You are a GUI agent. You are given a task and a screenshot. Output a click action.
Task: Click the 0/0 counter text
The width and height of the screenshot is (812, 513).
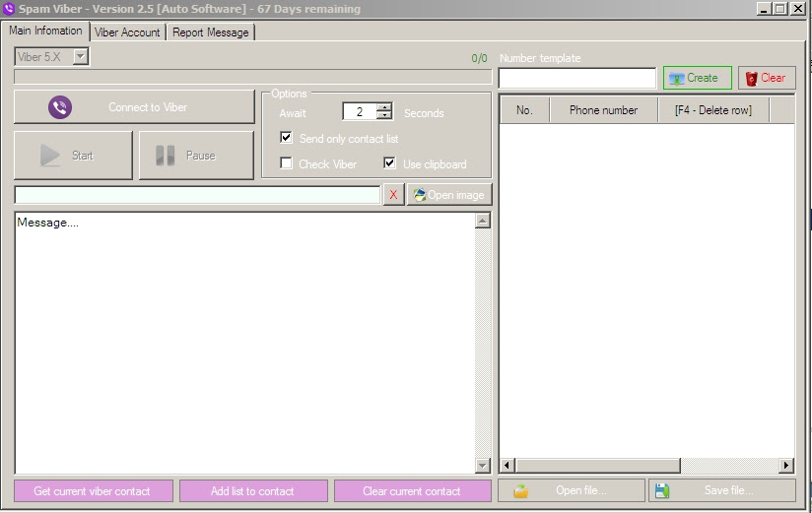(479, 58)
